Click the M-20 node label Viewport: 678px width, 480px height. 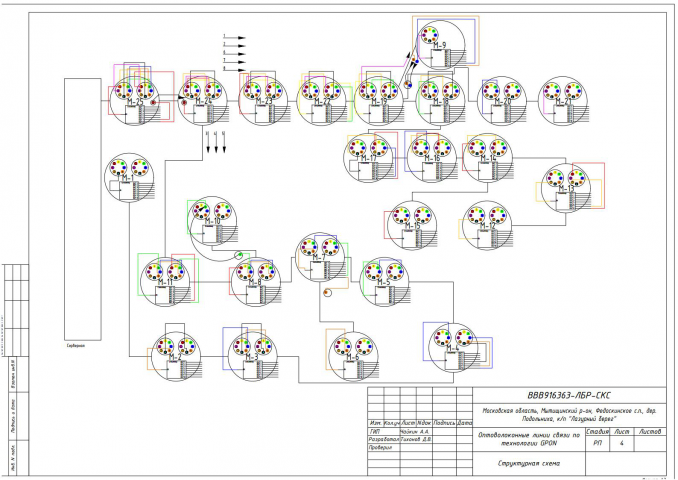tap(502, 102)
